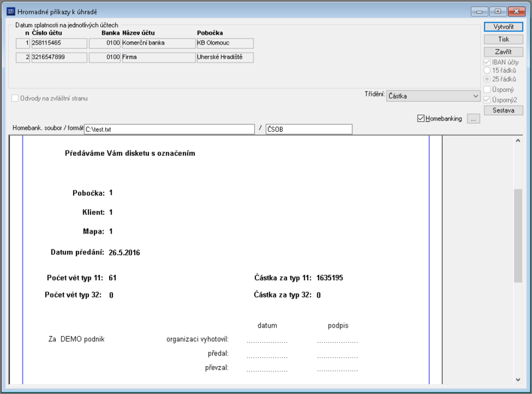532x394 pixels.
Task: Toggle Odvody na zvláštní stranu checkbox
Action: [15, 98]
